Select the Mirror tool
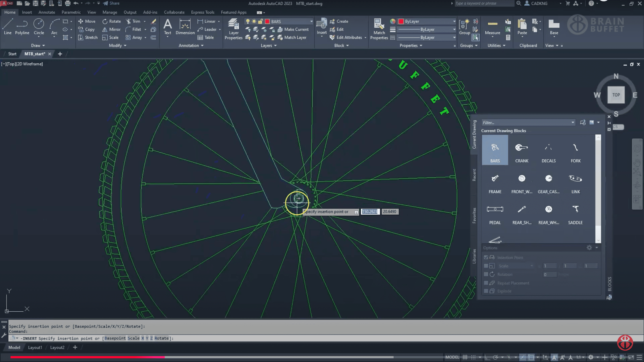 111,30
